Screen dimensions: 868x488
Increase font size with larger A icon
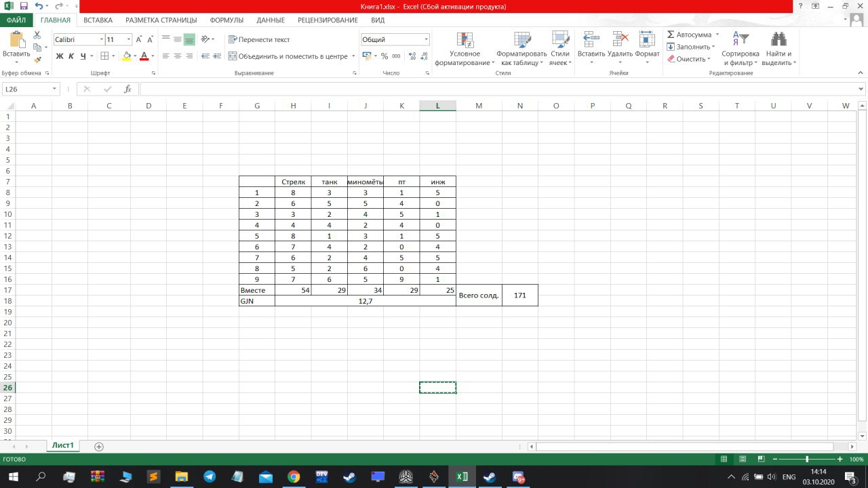(140, 39)
